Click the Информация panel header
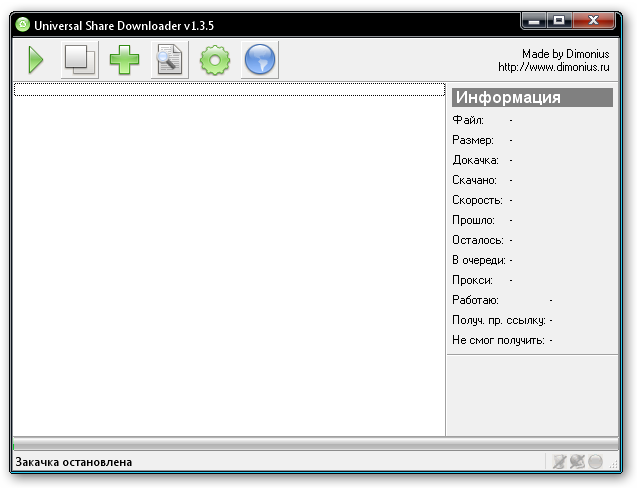This screenshot has height=488, width=637. click(x=532, y=98)
